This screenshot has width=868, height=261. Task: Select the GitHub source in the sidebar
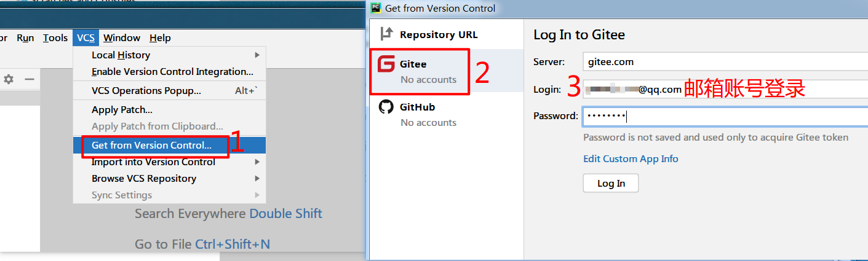click(446, 114)
